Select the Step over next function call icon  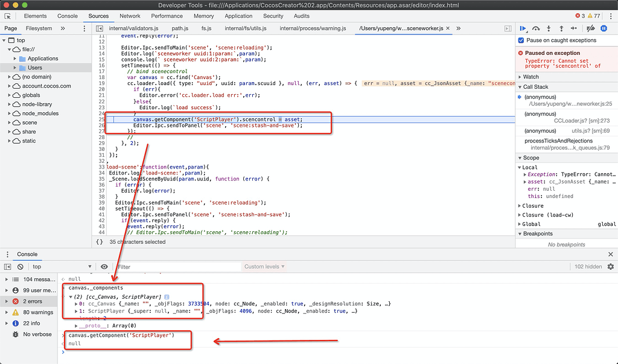(537, 28)
